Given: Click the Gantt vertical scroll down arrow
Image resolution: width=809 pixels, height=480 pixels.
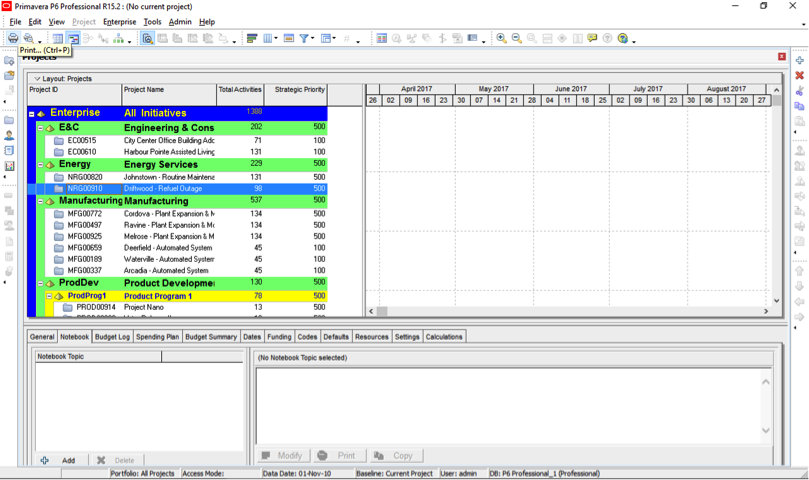Looking at the screenshot, I should tap(776, 301).
